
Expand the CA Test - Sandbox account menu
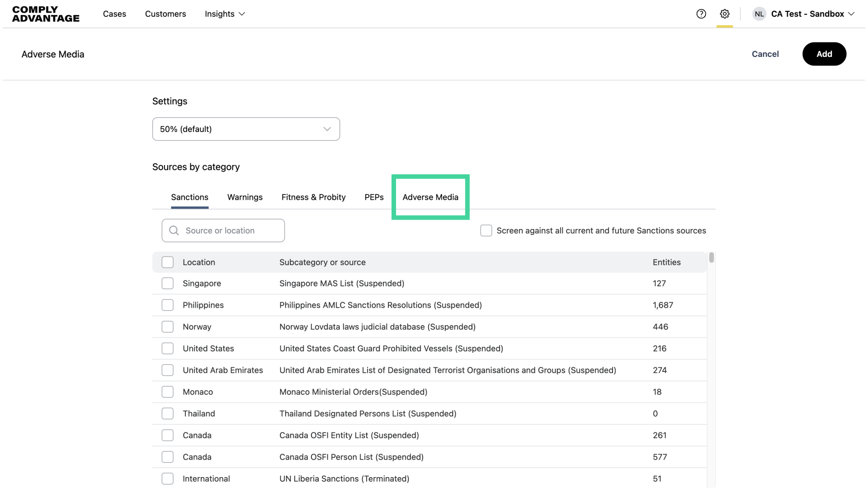(812, 14)
